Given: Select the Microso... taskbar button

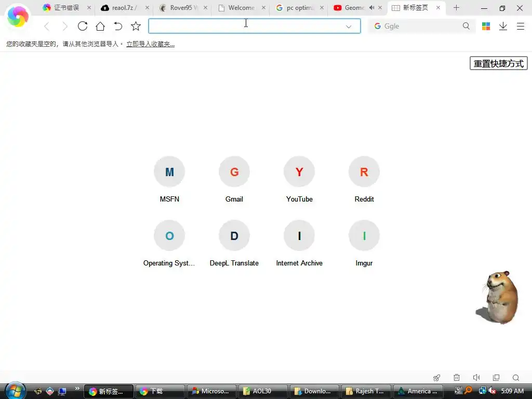Looking at the screenshot, I should pos(212,391).
